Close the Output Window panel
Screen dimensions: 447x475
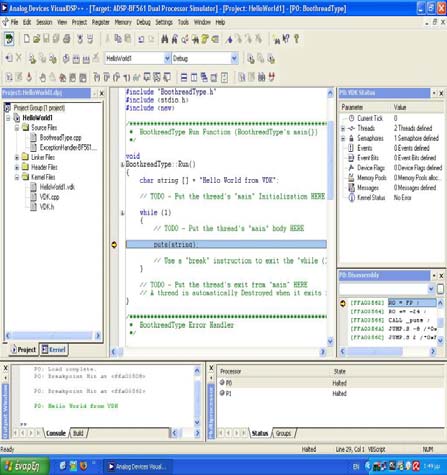tap(5, 368)
